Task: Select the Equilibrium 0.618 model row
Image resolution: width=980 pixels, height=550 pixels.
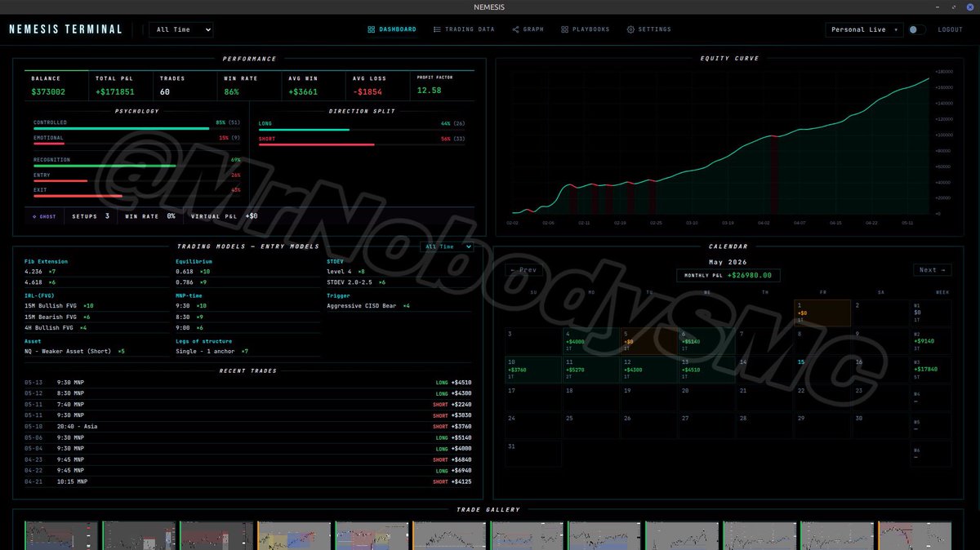Action: [247, 272]
